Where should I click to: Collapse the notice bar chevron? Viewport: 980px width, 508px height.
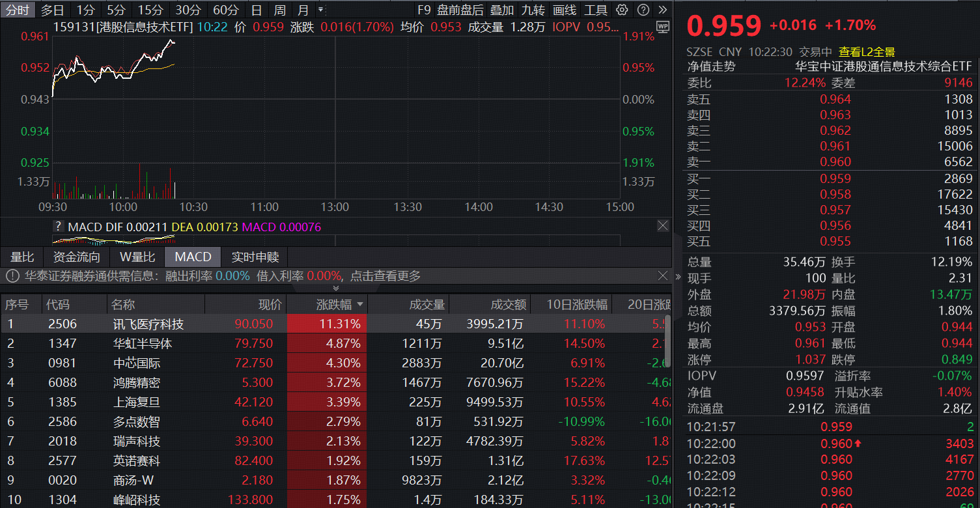(336, 288)
